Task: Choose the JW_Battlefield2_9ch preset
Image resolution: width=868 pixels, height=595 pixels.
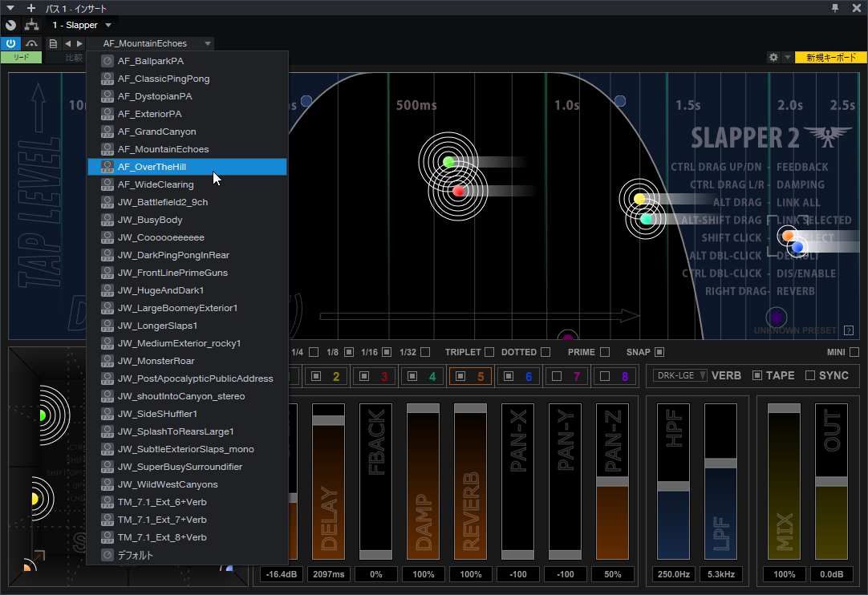Action: tap(187, 202)
